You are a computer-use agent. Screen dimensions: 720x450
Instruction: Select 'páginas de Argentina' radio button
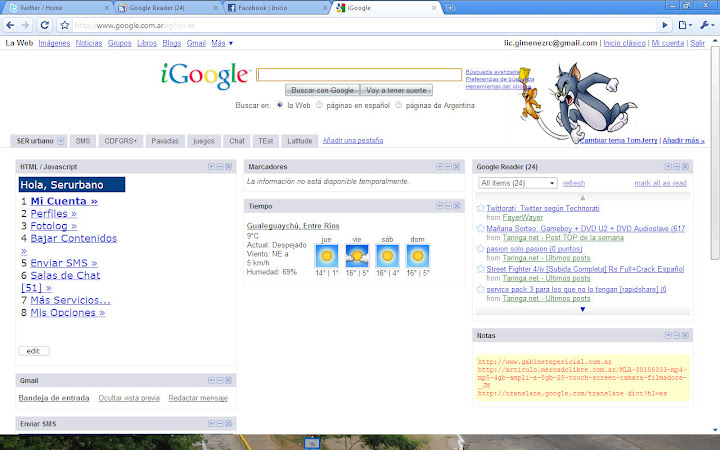pyautogui.click(x=398, y=105)
